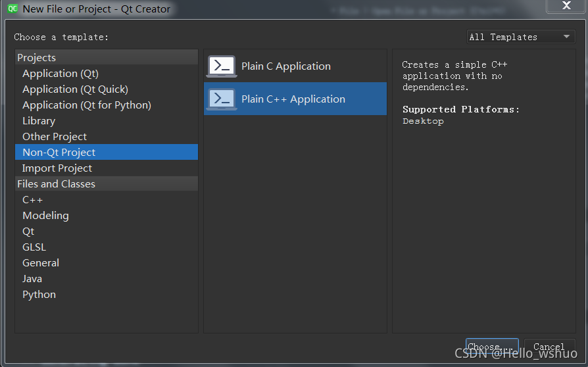Click the Supported Platforms label
Image resolution: width=588 pixels, height=367 pixels.
(x=461, y=109)
